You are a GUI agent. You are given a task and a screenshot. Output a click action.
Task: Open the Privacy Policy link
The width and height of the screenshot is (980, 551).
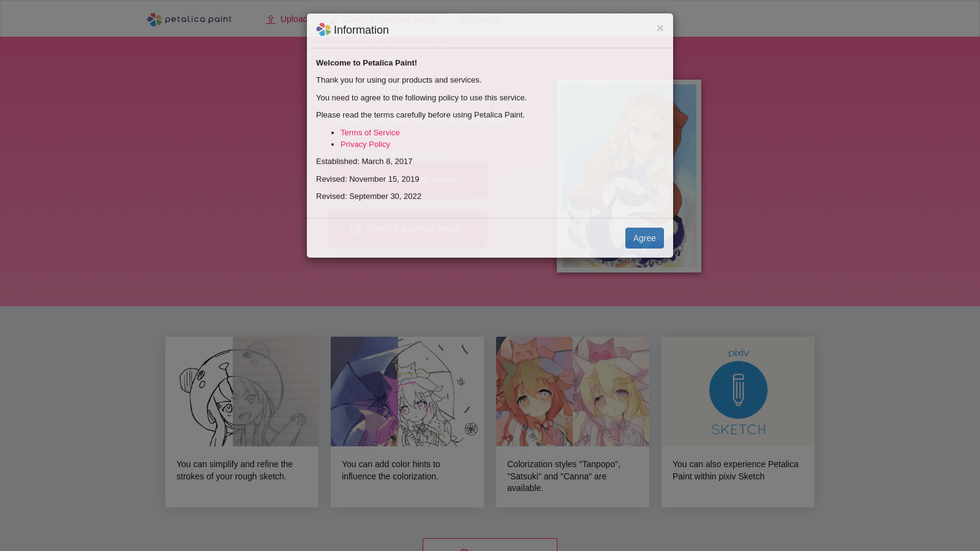point(365,144)
